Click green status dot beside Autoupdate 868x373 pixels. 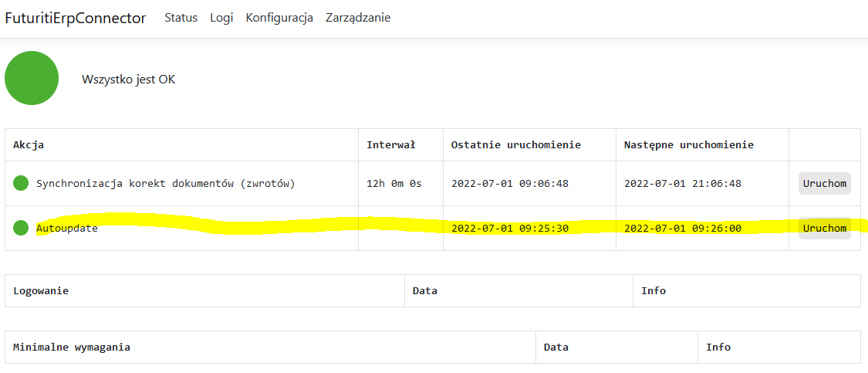21,228
